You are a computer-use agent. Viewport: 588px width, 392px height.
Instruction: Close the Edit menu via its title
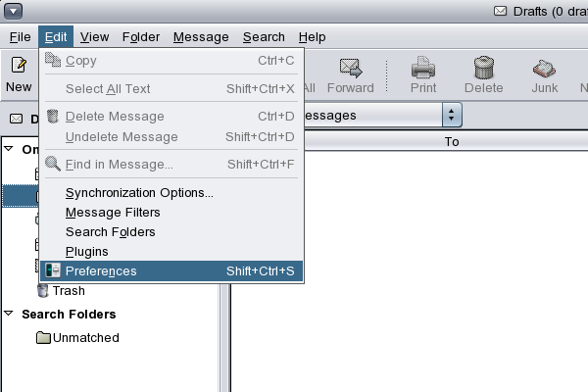[x=56, y=37]
